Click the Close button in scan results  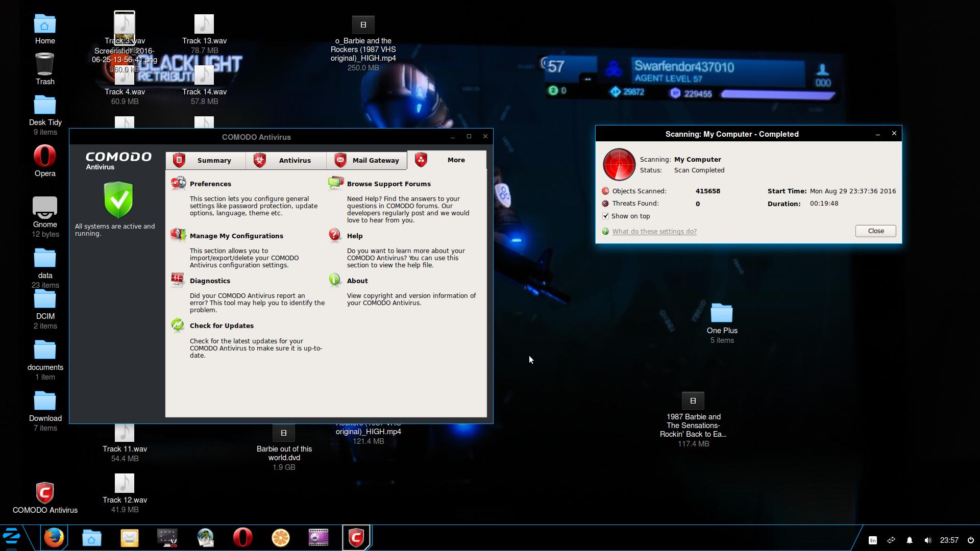[x=876, y=231]
